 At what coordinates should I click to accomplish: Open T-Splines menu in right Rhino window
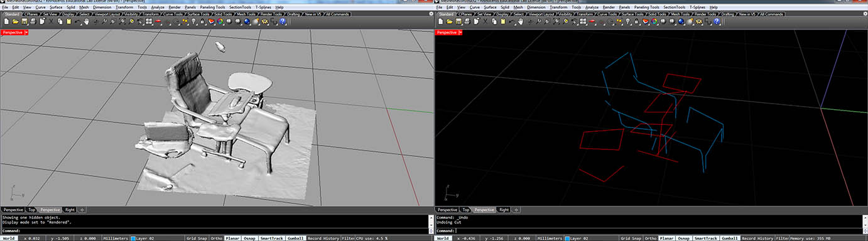(x=697, y=8)
